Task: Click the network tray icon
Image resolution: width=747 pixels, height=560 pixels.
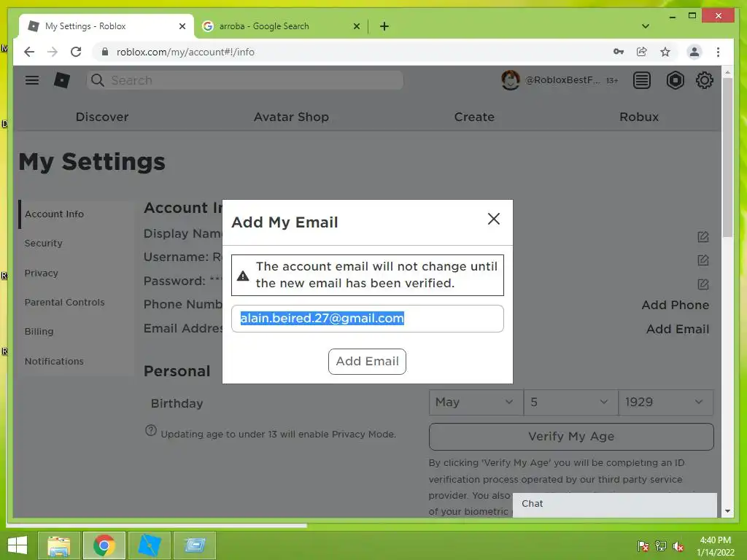Action: click(x=661, y=545)
